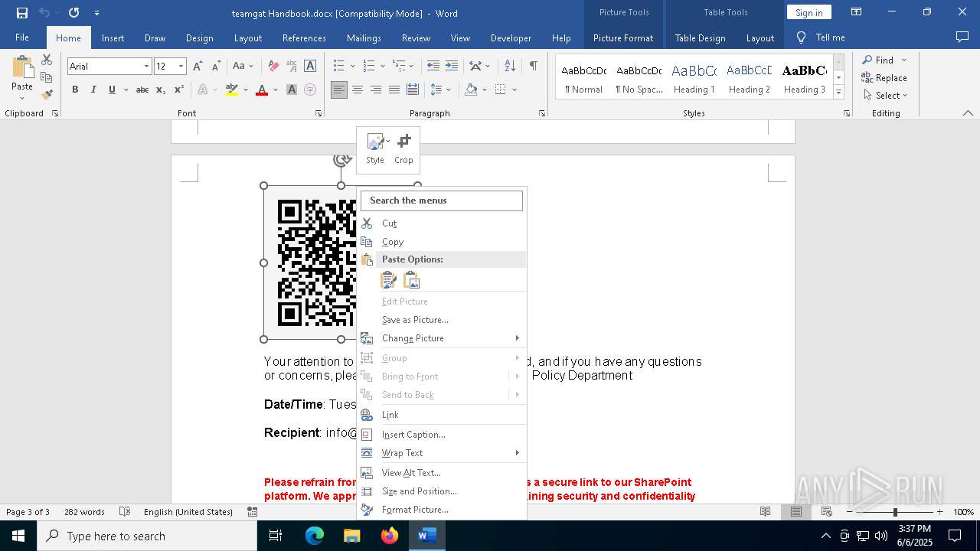Screen dimensions: 980x551
Task: Click the Comments button at top right
Action: tap(962, 37)
